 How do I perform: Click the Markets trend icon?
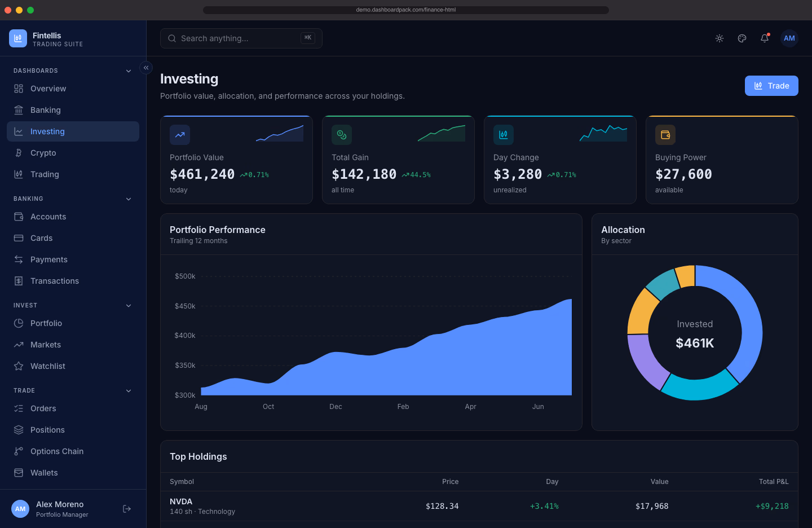click(x=19, y=345)
